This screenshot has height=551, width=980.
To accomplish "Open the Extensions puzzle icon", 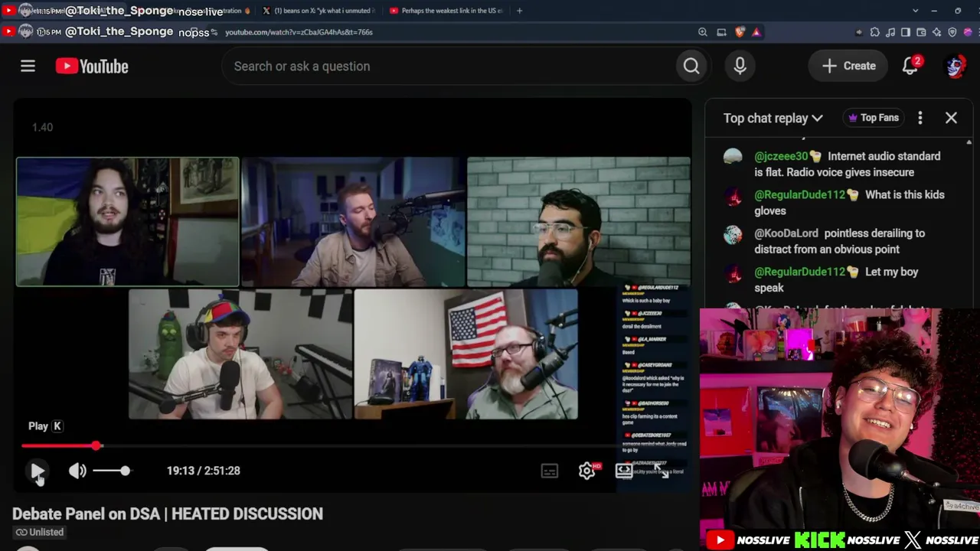I will (x=875, y=32).
